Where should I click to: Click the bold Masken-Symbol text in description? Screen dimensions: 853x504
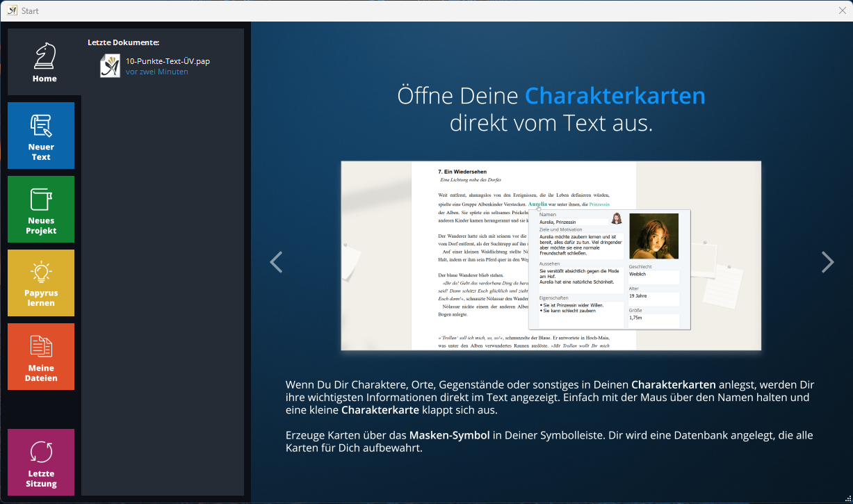(x=449, y=435)
